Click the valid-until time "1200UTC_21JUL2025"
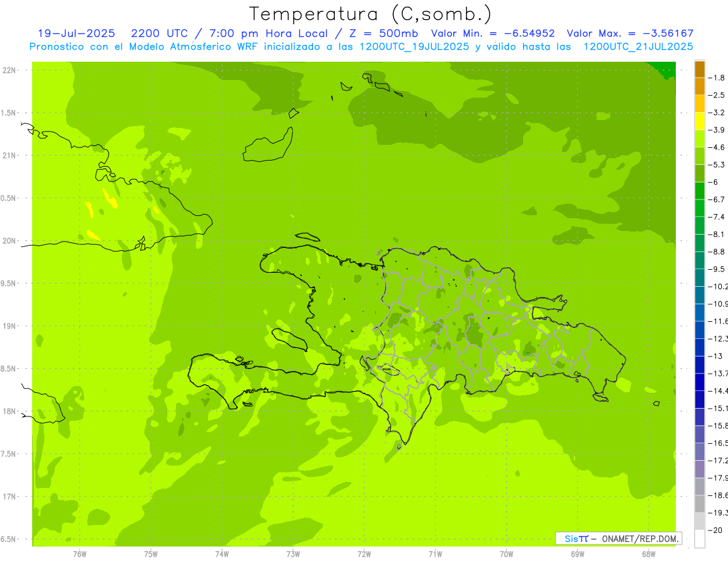The height and width of the screenshot is (562, 728). 638,47
